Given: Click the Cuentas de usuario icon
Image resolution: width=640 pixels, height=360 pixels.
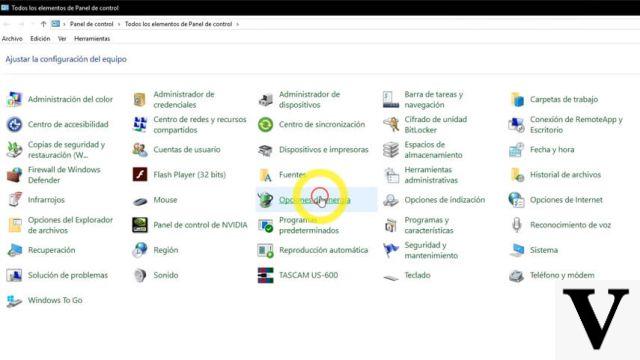Looking at the screenshot, I should 140,150.
